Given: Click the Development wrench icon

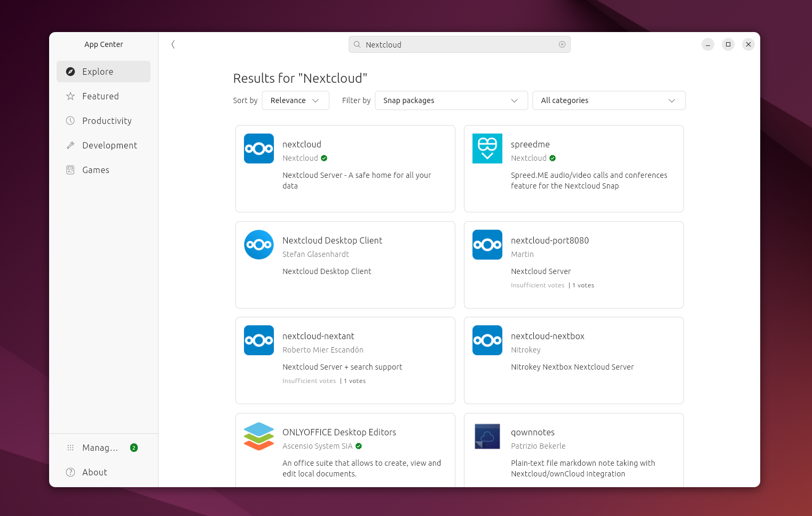Looking at the screenshot, I should pyautogui.click(x=70, y=145).
